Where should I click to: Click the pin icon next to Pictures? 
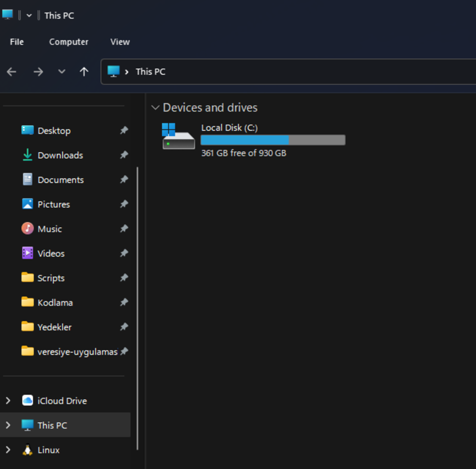point(124,204)
